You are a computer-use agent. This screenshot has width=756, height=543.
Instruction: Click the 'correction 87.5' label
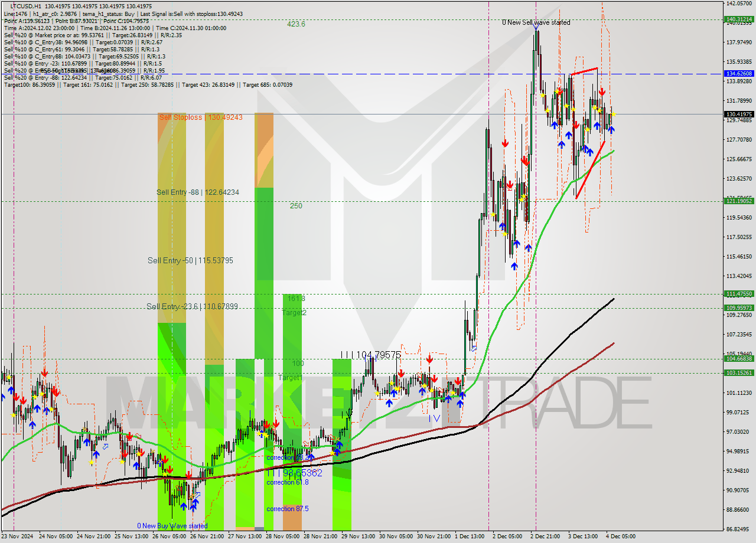click(x=287, y=509)
